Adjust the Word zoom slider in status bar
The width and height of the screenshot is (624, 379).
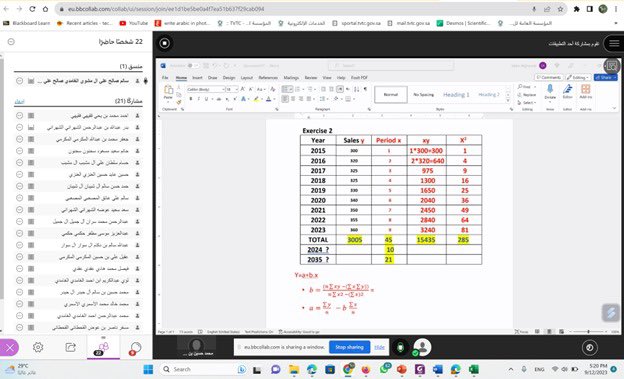[588, 332]
